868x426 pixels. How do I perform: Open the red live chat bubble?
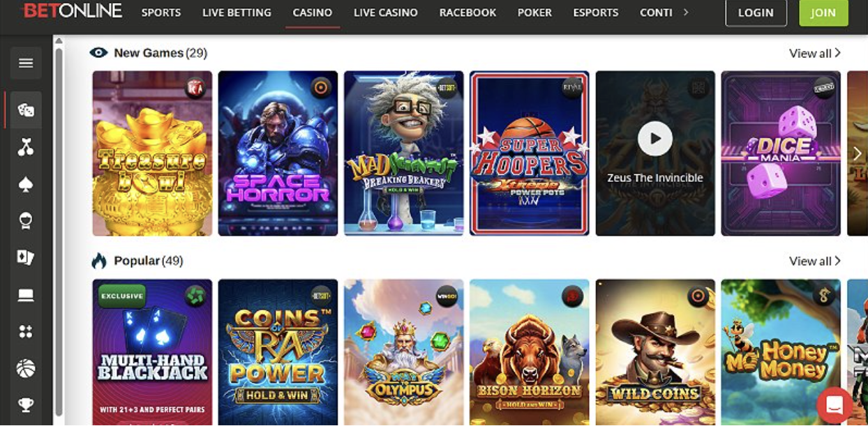click(835, 404)
